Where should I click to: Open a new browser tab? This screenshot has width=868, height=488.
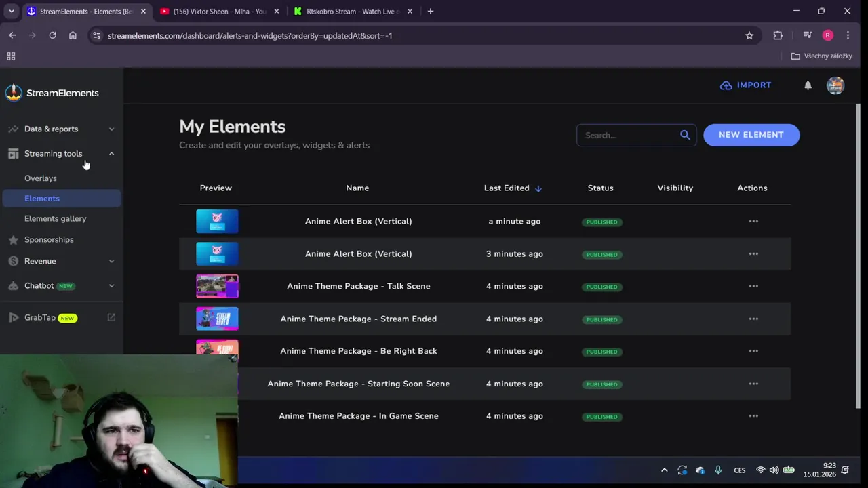point(431,12)
